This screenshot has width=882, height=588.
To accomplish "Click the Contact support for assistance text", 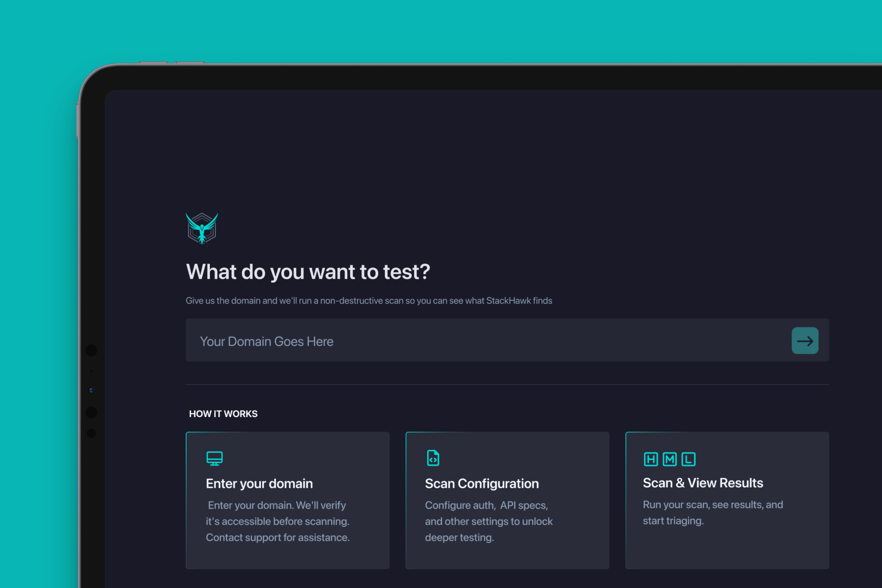I will (x=277, y=537).
